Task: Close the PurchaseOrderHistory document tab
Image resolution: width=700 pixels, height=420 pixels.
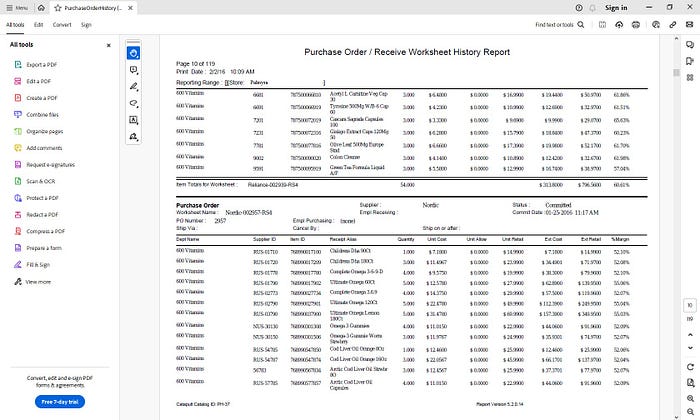Action: click(x=130, y=8)
